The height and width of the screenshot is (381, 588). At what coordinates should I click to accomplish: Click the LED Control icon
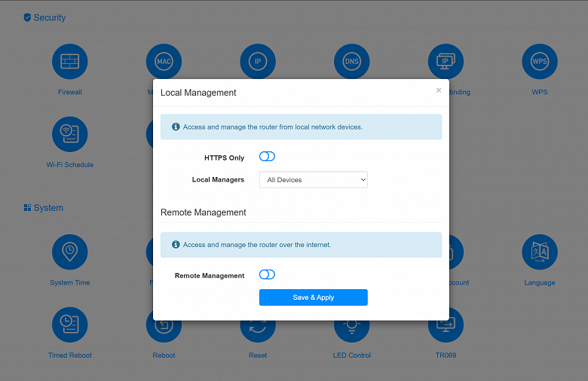pos(352,331)
